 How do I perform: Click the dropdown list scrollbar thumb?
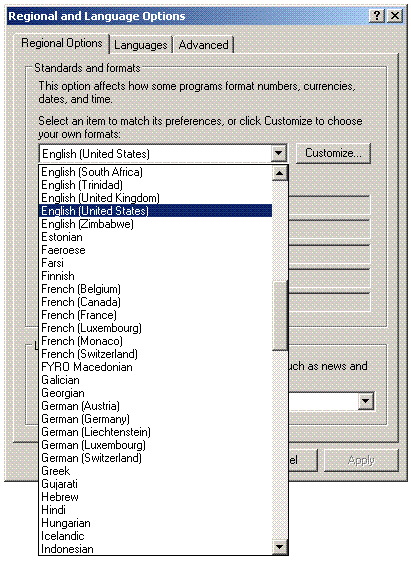pyautogui.click(x=280, y=316)
